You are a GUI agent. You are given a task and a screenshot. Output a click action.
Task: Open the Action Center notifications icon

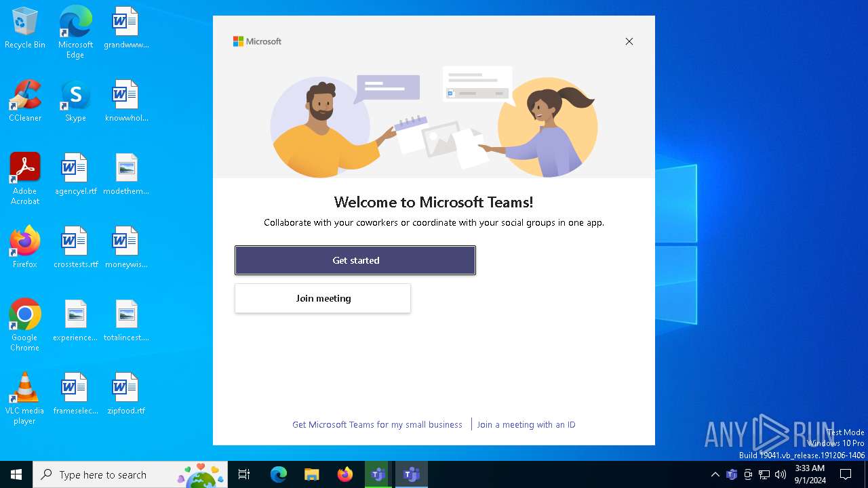pos(846,474)
